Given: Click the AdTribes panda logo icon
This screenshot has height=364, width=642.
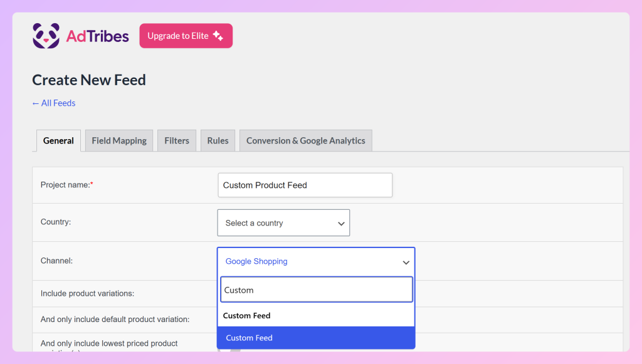Looking at the screenshot, I should (x=46, y=36).
